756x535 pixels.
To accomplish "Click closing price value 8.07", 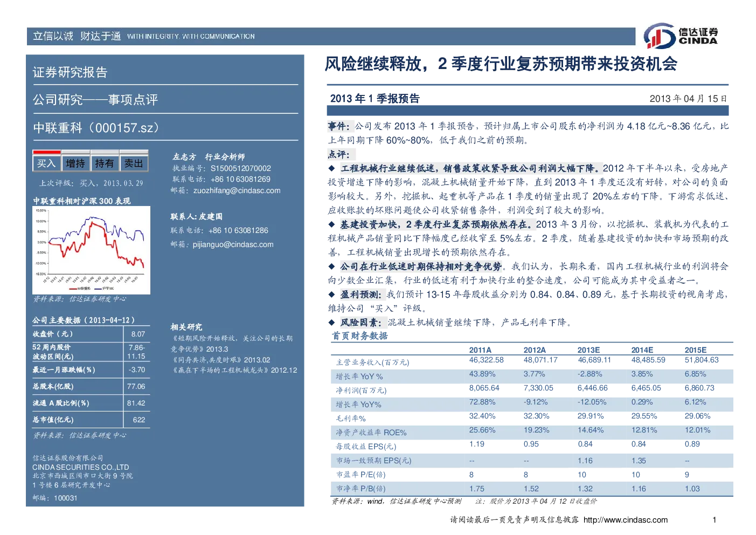I will coord(138,334).
